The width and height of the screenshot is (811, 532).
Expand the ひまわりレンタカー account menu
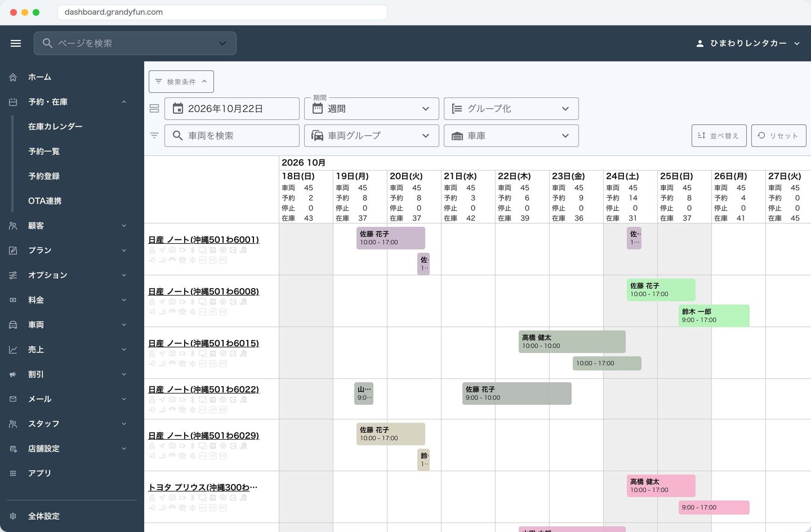point(748,43)
